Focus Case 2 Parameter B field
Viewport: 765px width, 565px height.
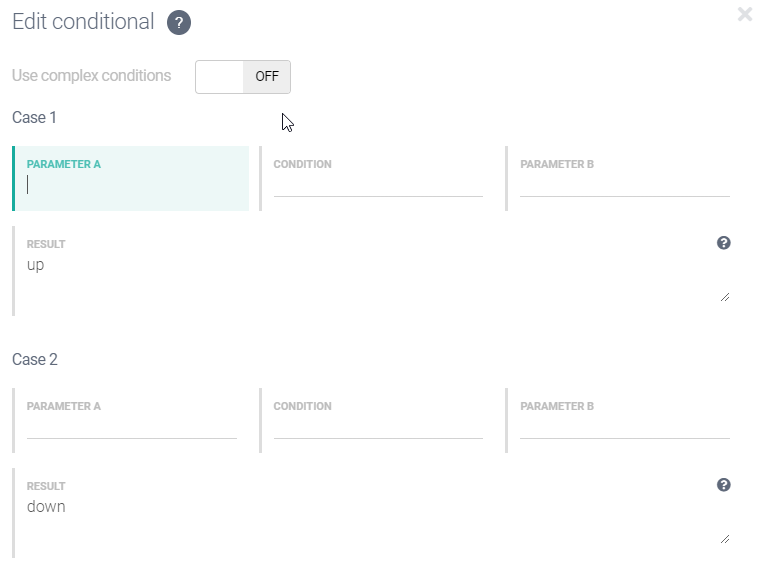coord(624,427)
